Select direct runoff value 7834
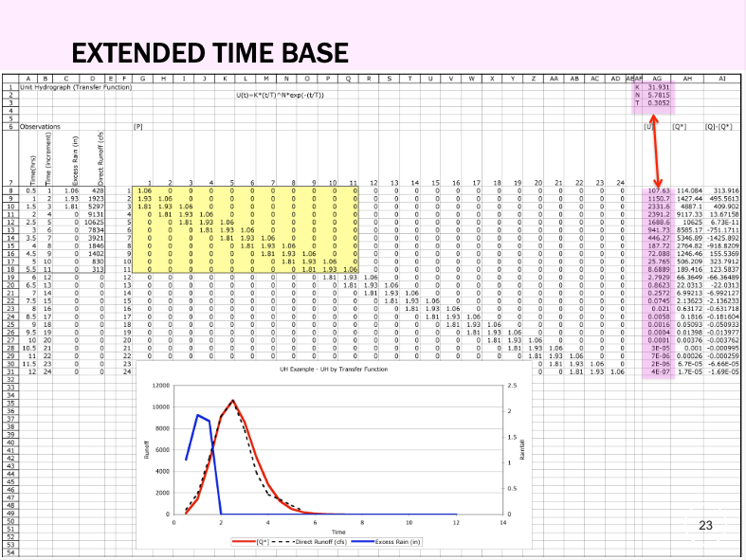This screenshot has width=746, height=560. coord(96,230)
